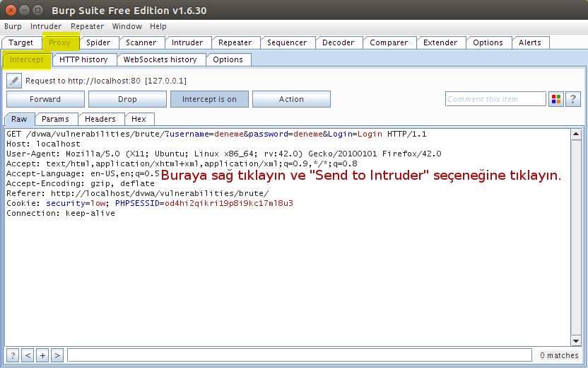Switch to the Decoder tab

pos(339,42)
